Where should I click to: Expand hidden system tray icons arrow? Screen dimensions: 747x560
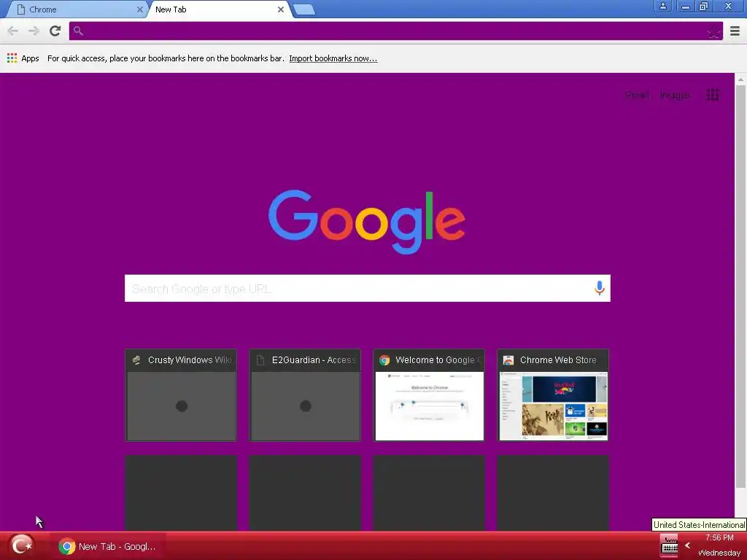[687, 545]
